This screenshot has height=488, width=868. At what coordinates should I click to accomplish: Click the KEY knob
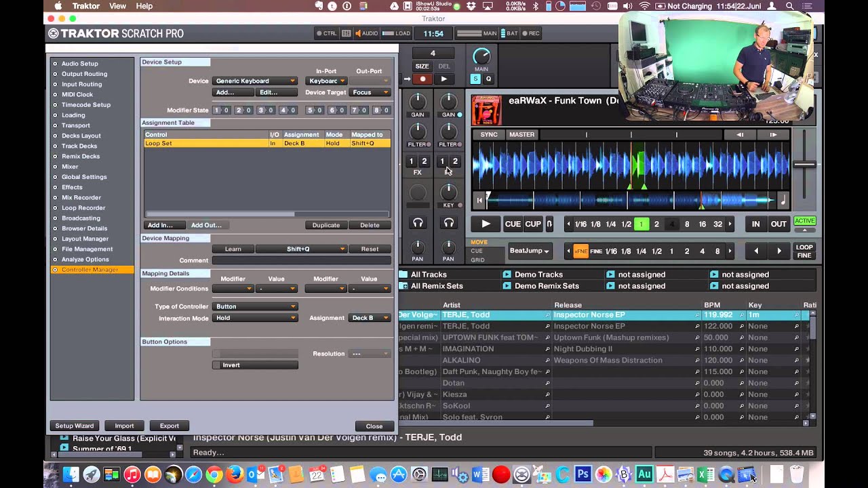(x=448, y=192)
